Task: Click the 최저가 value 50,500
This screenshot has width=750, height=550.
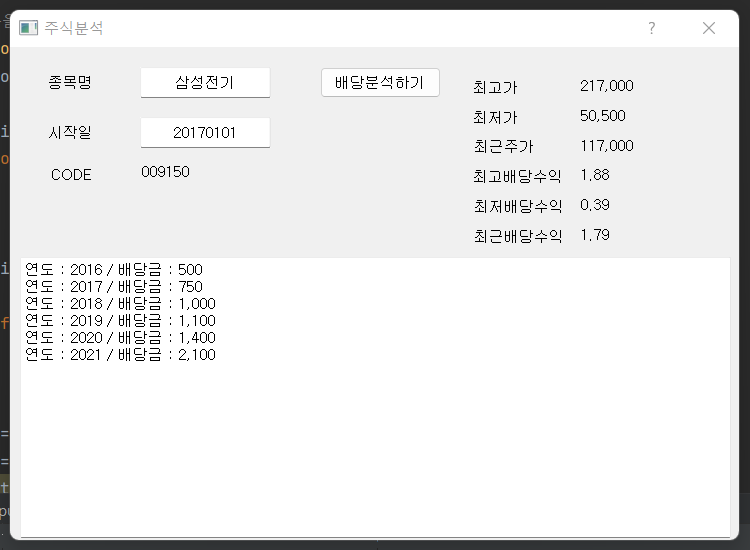Action: tap(603, 116)
